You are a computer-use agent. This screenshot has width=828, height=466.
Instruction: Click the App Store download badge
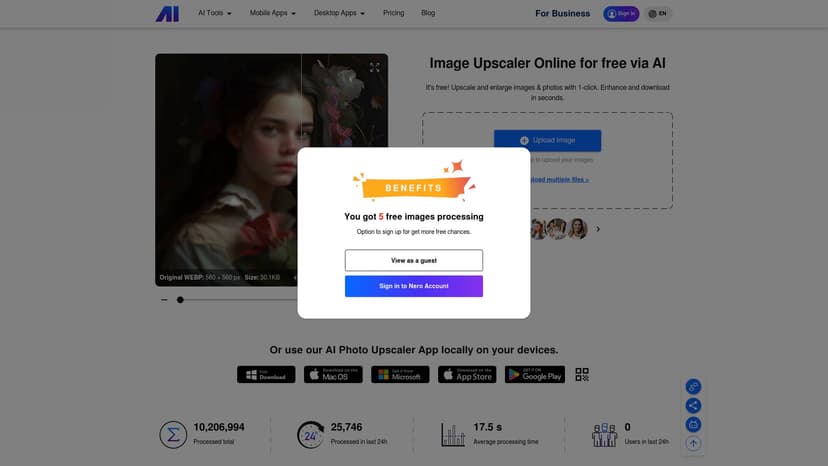[x=467, y=375]
